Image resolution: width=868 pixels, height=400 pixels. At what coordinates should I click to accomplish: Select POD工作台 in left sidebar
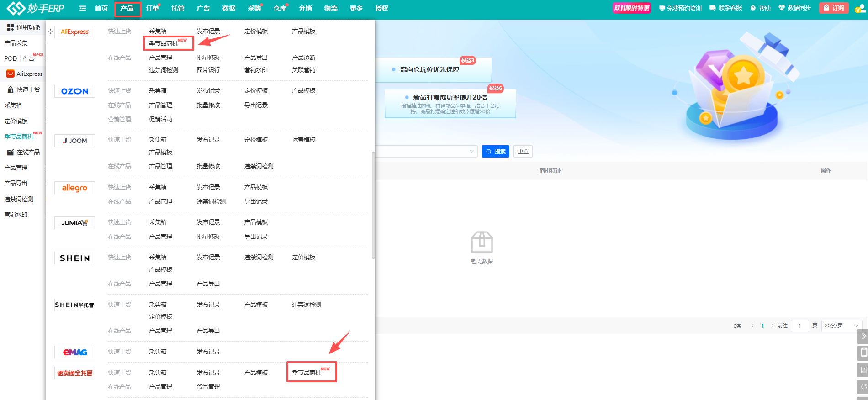coord(20,58)
